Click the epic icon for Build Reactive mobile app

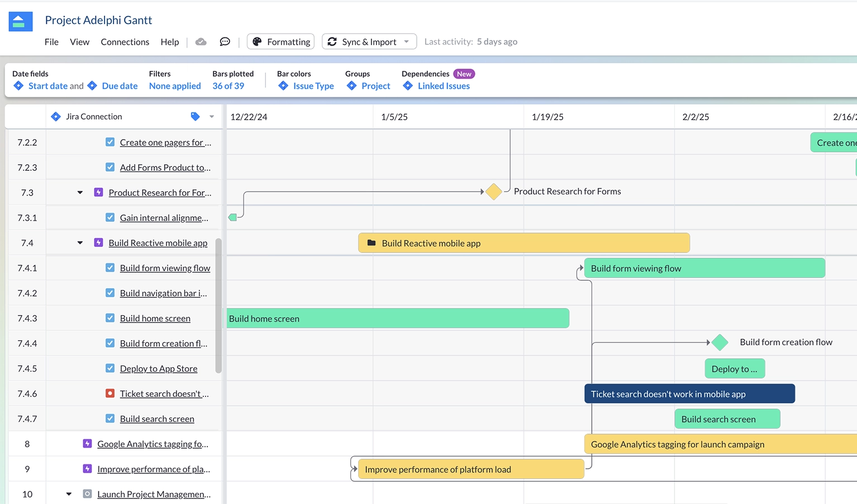98,243
